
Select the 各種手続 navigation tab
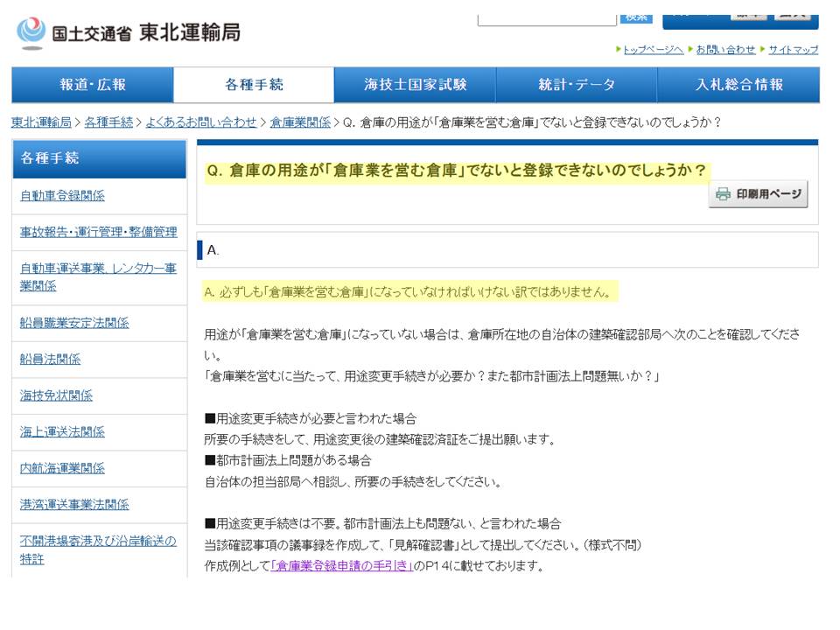(x=254, y=85)
